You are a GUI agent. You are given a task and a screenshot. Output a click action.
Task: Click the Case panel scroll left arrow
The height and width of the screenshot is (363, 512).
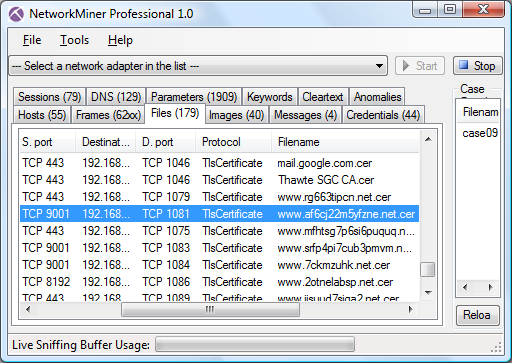point(465,287)
